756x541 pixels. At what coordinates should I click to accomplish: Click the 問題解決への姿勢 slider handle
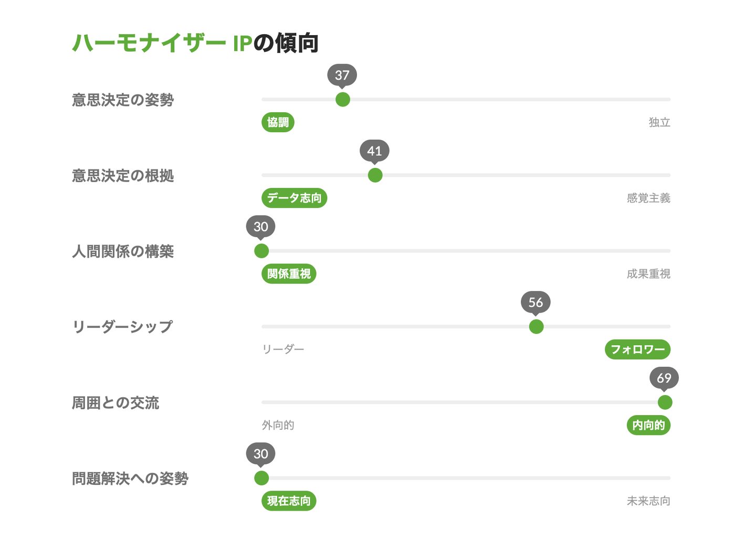tap(261, 478)
